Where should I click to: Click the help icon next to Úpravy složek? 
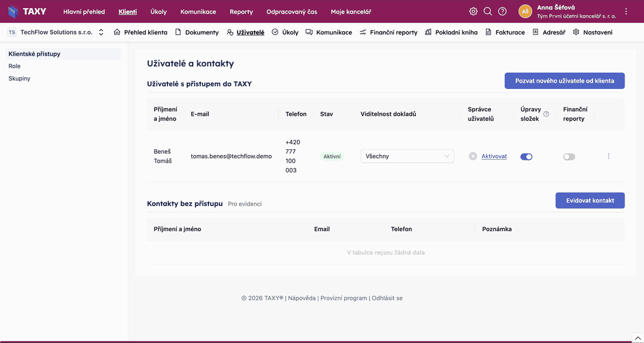click(x=546, y=114)
